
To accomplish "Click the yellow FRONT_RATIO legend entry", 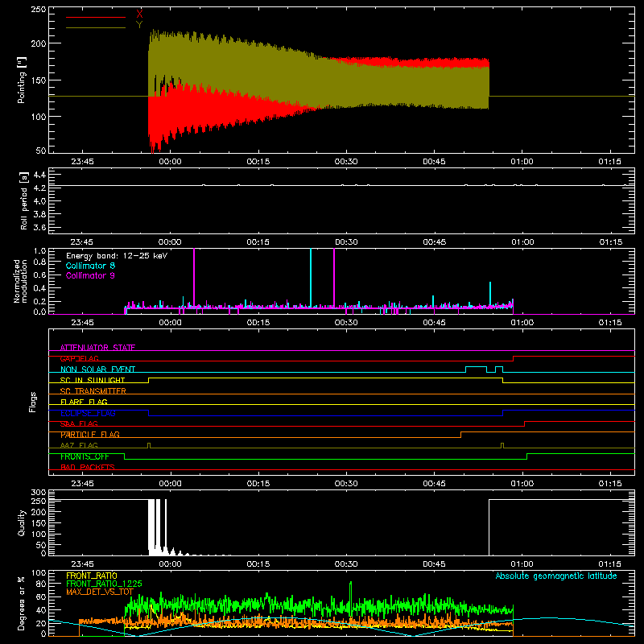I will [x=92, y=576].
